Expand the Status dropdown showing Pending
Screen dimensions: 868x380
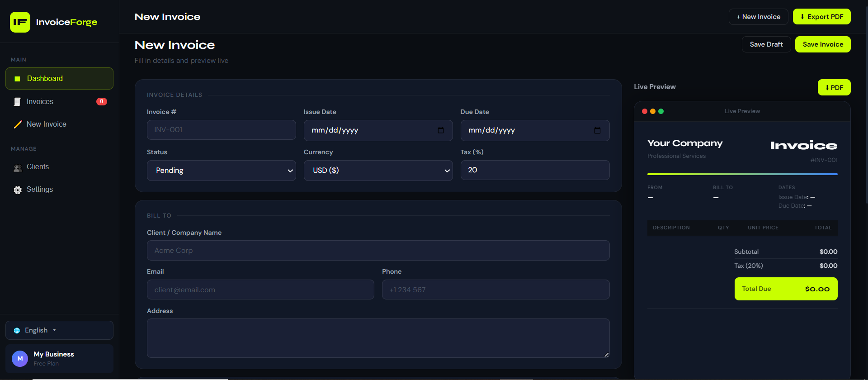(222, 171)
